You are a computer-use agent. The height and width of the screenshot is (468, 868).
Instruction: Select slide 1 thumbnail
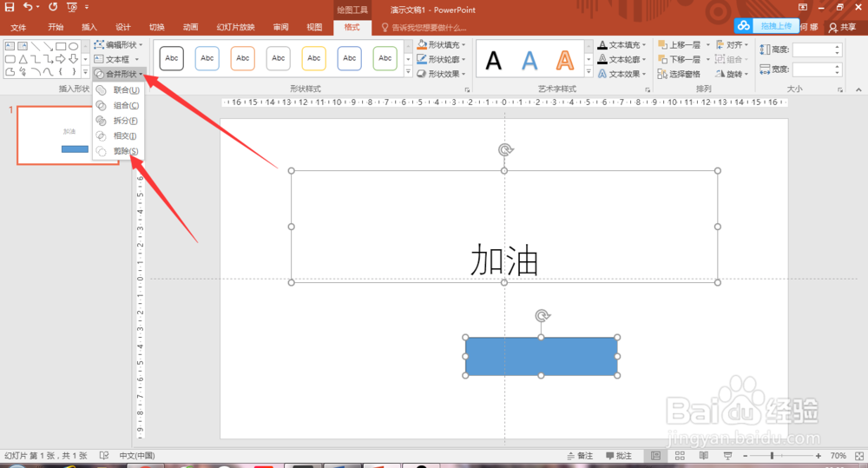click(69, 135)
